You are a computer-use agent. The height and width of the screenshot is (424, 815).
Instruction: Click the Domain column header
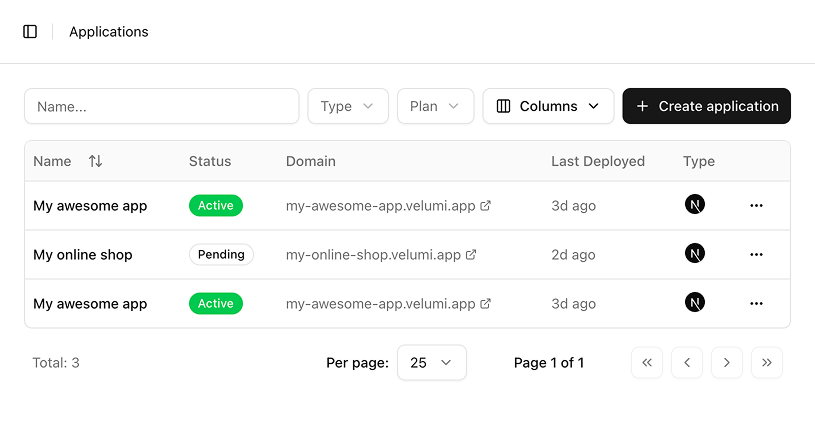pos(311,161)
